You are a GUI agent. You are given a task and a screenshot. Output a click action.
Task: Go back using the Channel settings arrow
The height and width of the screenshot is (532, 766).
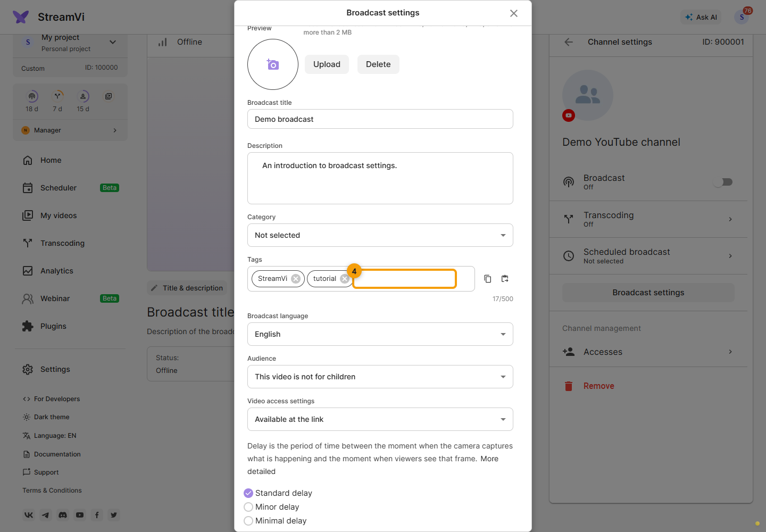(569, 42)
